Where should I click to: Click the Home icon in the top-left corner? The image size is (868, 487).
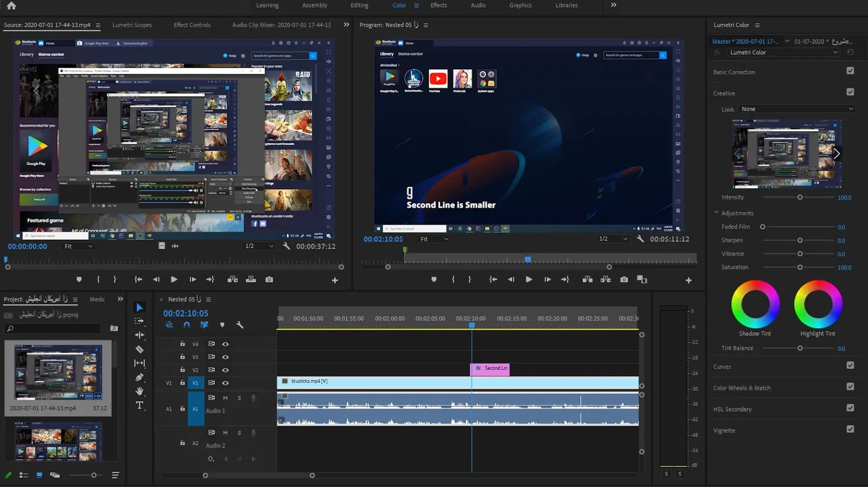pos(11,5)
